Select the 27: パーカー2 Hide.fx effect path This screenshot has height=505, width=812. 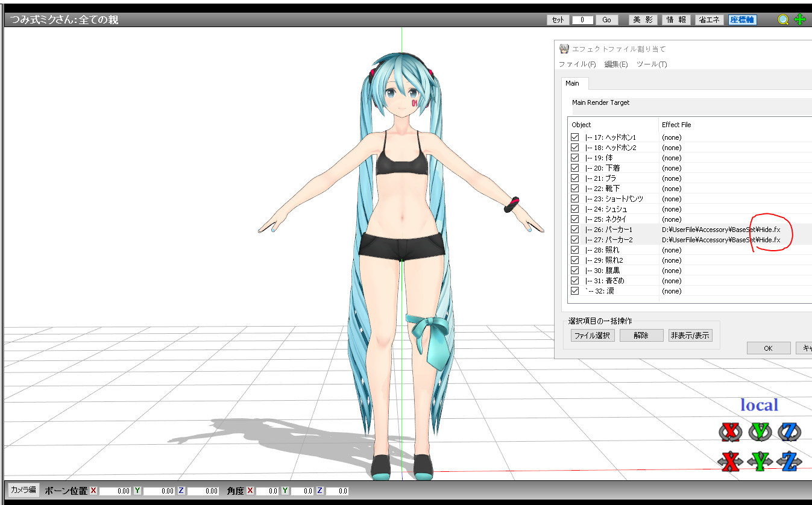pyautogui.click(x=721, y=240)
